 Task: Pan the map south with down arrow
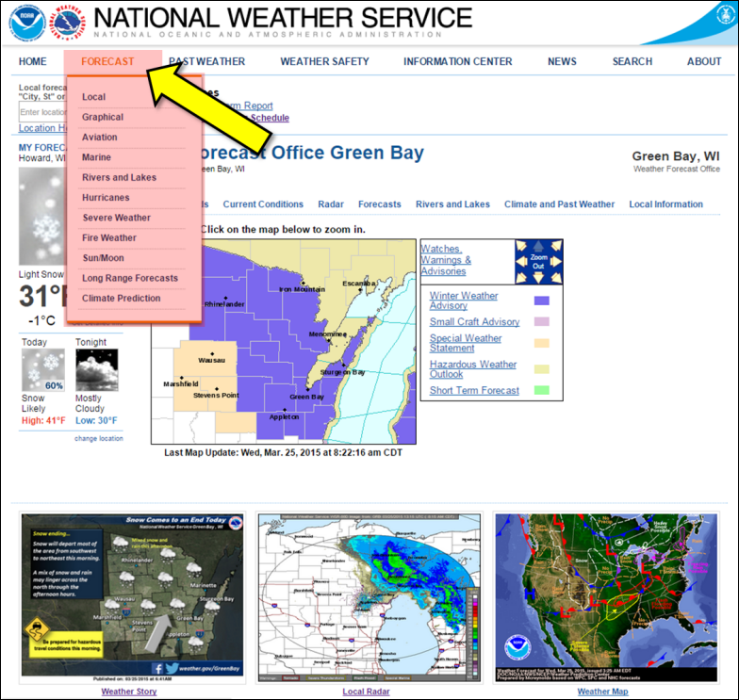538,278
